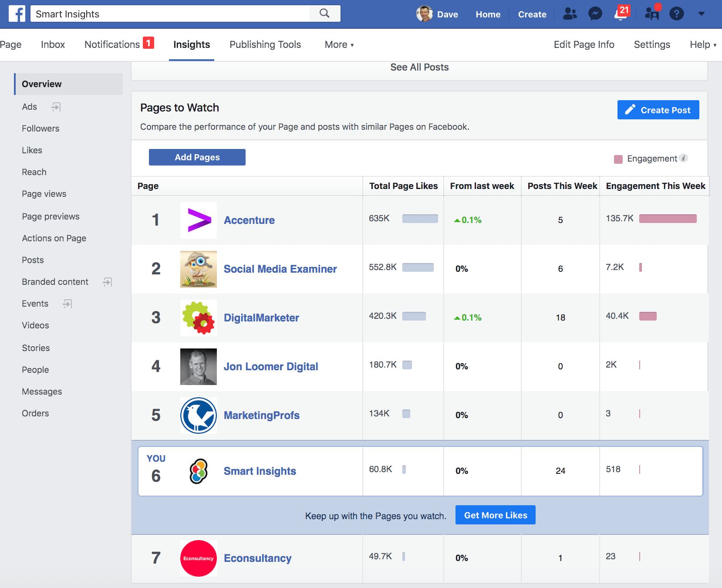
Task: Click the groups icon with red dot
Action: click(x=652, y=13)
